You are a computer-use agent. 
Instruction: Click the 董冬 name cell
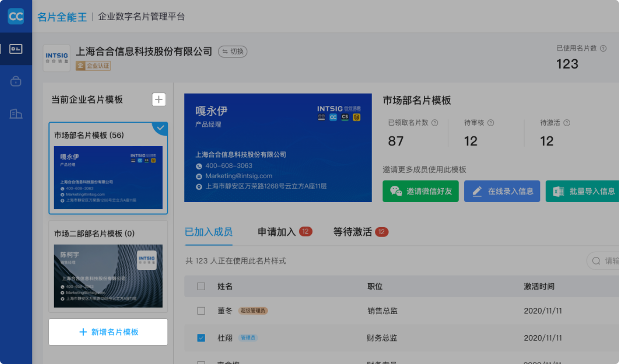(x=225, y=311)
